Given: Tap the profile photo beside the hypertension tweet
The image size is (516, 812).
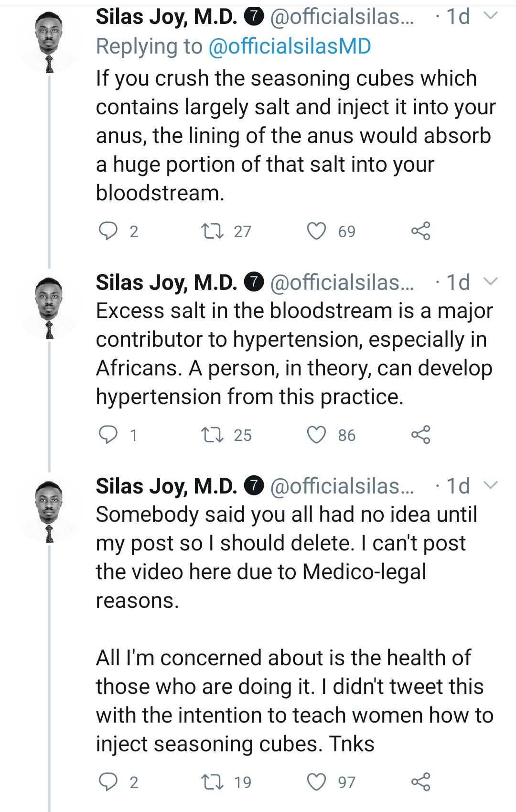Looking at the screenshot, I should (49, 307).
